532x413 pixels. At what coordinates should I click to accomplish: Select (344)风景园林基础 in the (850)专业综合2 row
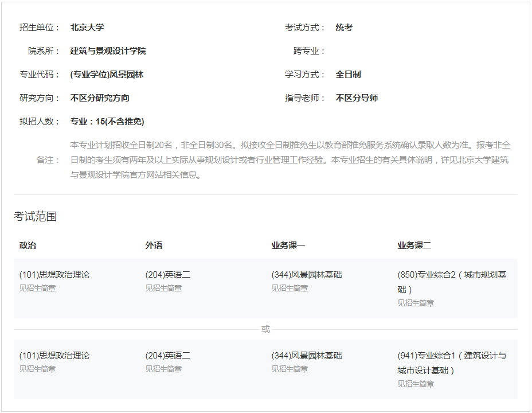(307, 275)
